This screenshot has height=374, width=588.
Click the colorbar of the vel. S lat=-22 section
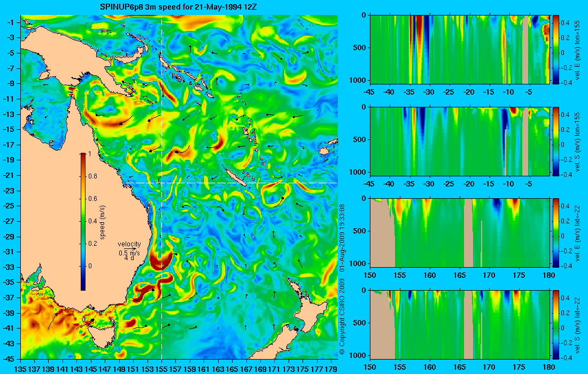click(x=556, y=324)
